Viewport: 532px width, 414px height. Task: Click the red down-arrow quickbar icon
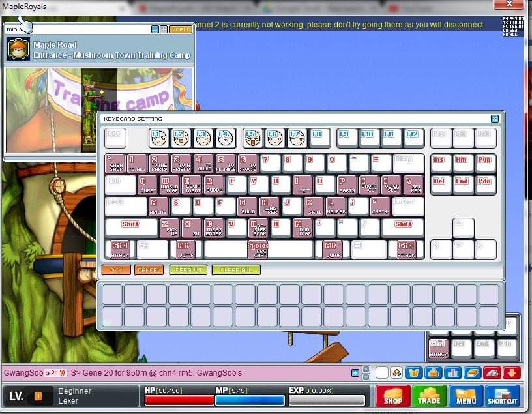pos(512,373)
